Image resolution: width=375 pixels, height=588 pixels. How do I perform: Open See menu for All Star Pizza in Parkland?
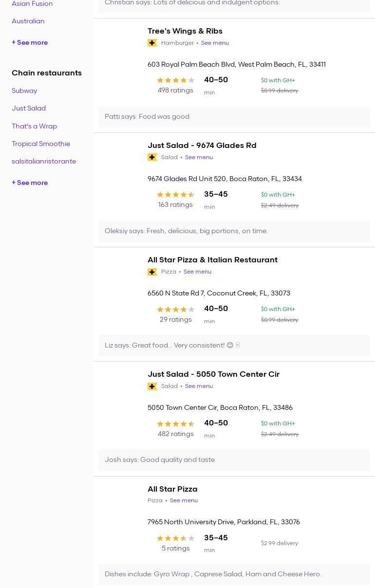click(x=184, y=500)
